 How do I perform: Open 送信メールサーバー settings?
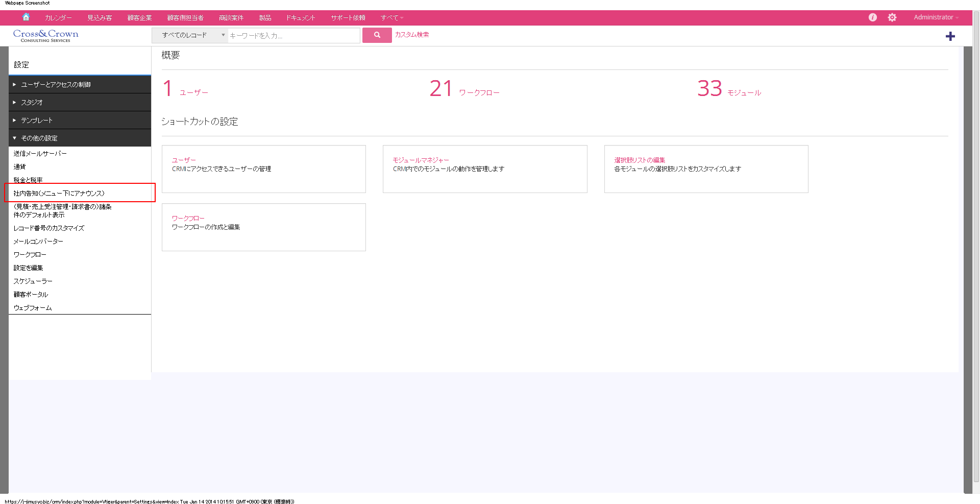coord(40,153)
